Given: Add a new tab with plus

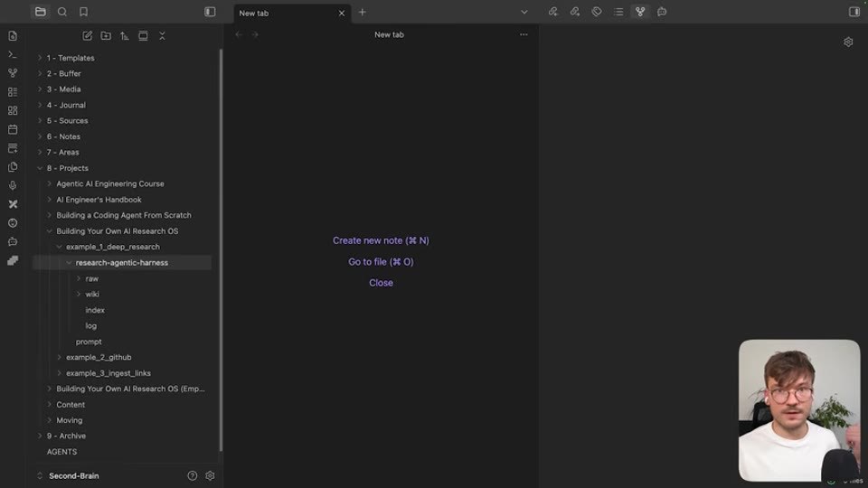Looking at the screenshot, I should tap(362, 12).
